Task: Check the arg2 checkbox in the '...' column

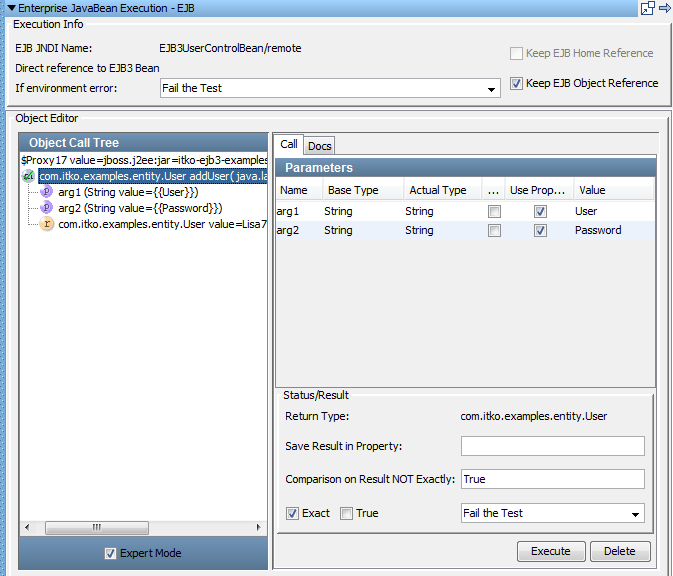Action: click(494, 230)
